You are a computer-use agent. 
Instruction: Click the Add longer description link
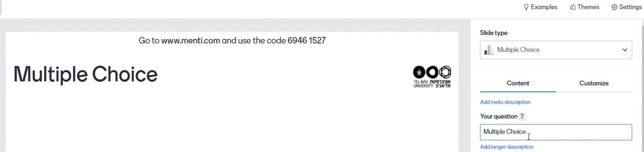pyautogui.click(x=506, y=147)
